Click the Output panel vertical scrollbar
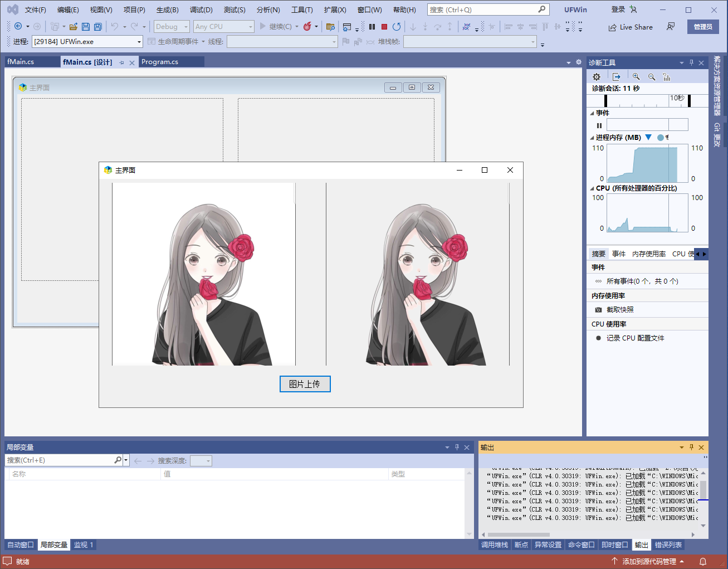Screen dimensions: 728x569 click(x=703, y=499)
